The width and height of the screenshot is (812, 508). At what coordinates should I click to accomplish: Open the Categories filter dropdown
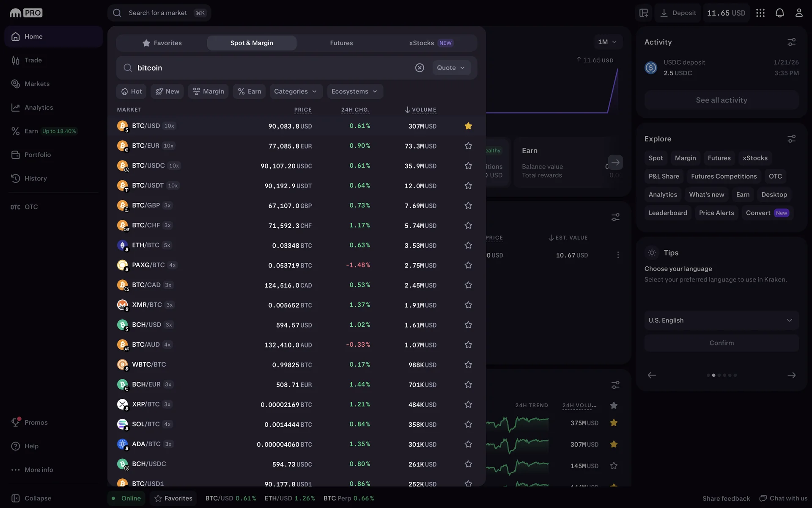[x=296, y=91]
